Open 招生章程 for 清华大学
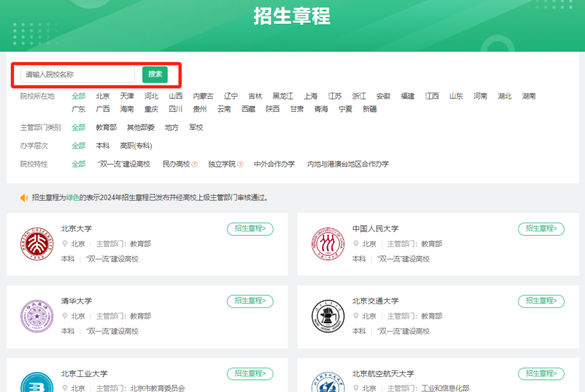This screenshot has height=392, width=585. point(250,301)
